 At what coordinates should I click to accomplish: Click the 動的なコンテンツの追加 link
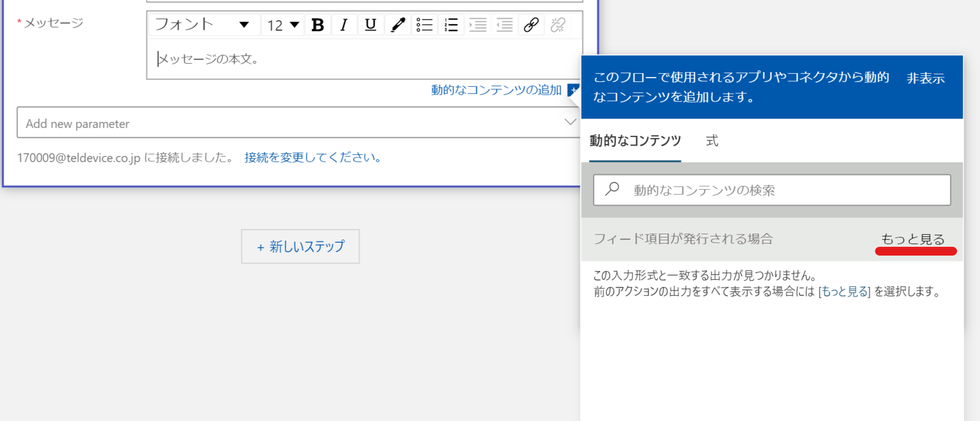click(496, 90)
